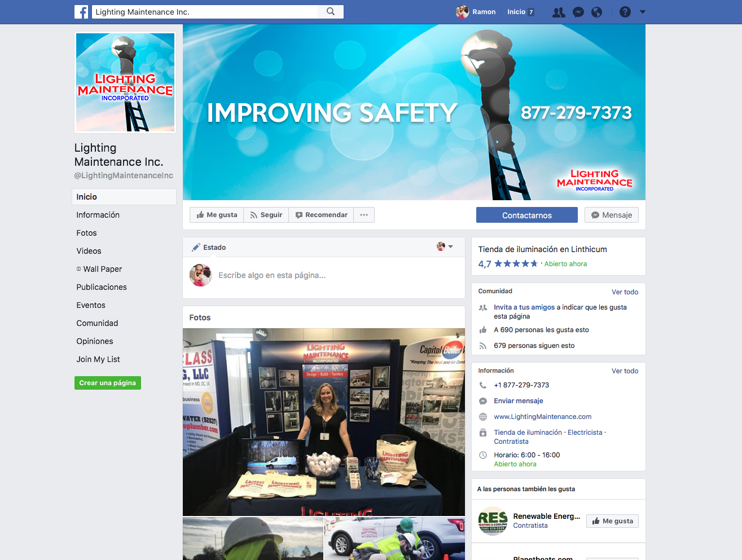Image resolution: width=742 pixels, height=560 pixels.
Task: Click Ver todo in Información section
Action: (x=625, y=371)
